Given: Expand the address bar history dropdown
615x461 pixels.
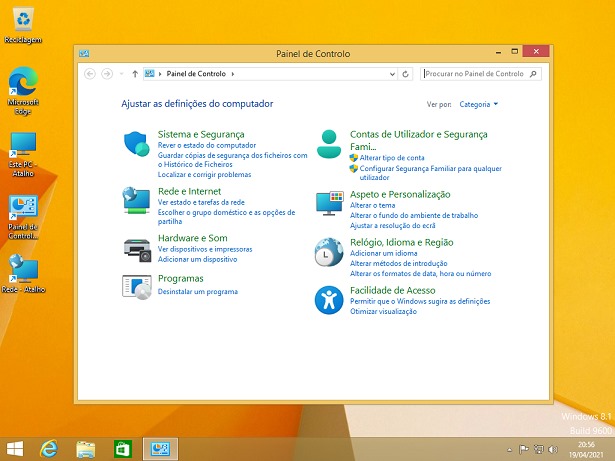Looking at the screenshot, I should click(x=392, y=74).
